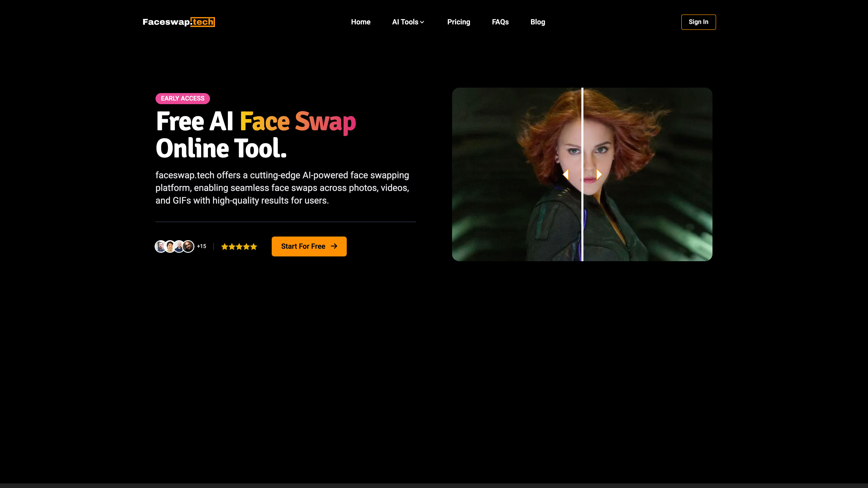Toggle the before/after image slider

pos(583,175)
